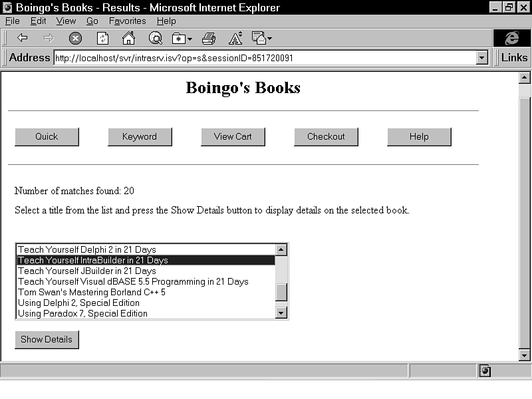Open the Help menu
This screenshot has width=532, height=399.
pos(166,21)
